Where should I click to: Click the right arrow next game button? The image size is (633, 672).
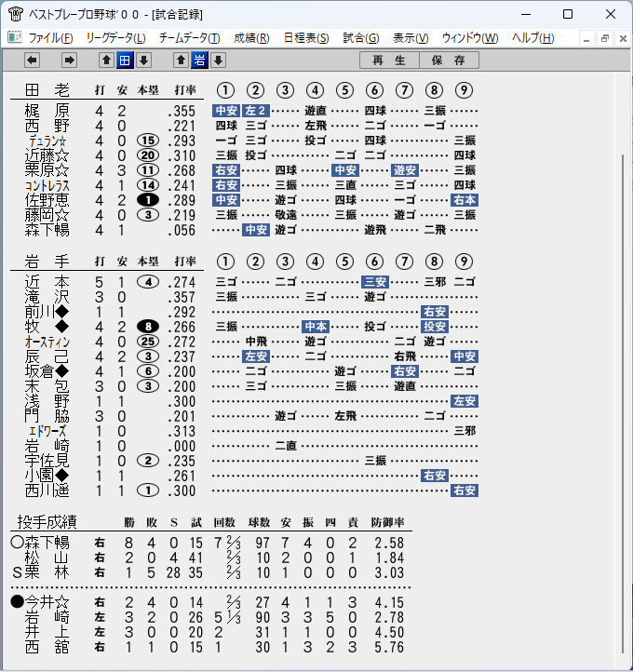click(69, 60)
